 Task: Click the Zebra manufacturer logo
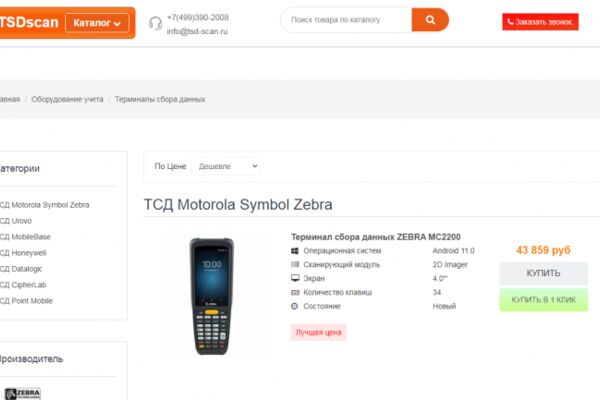click(x=23, y=394)
